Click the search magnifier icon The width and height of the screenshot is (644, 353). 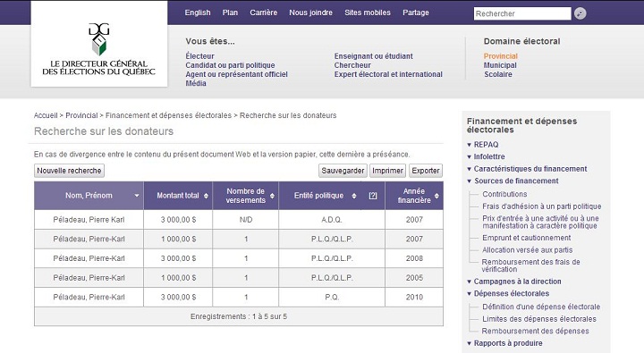point(580,13)
